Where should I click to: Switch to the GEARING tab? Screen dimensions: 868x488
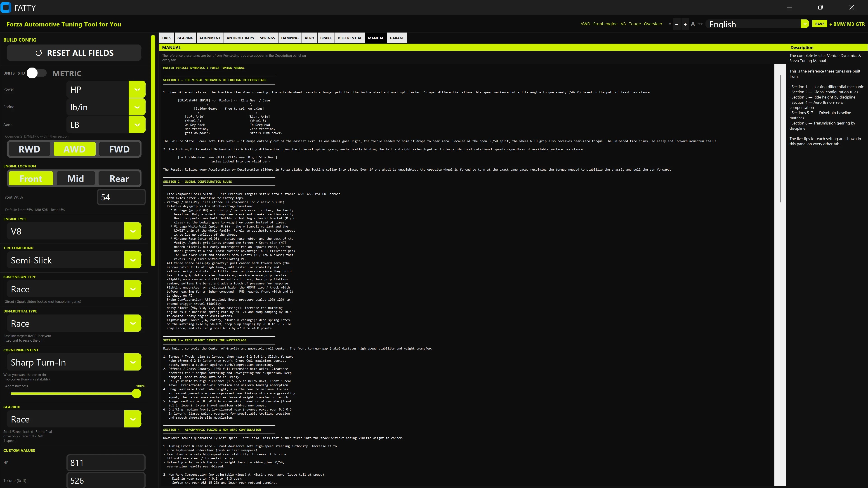coord(185,38)
